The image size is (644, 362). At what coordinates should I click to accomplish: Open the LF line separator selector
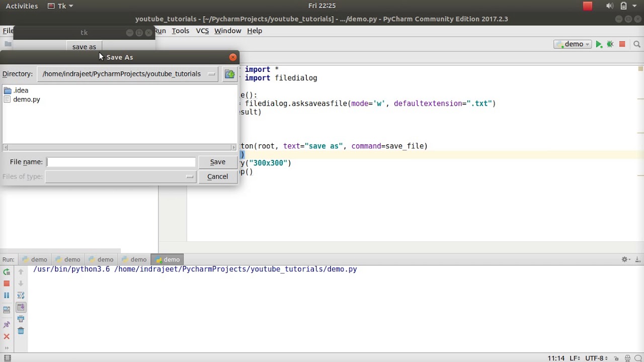click(575, 358)
